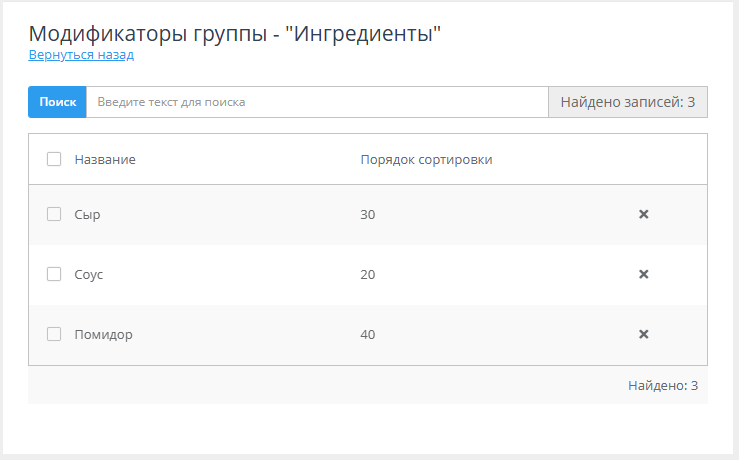Follow the Вернуться назад link
This screenshot has height=460, width=739.
click(x=81, y=55)
